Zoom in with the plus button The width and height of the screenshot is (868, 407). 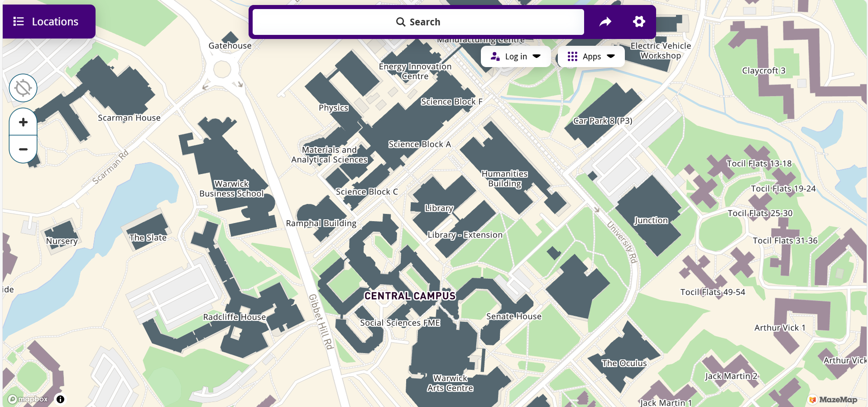(23, 122)
